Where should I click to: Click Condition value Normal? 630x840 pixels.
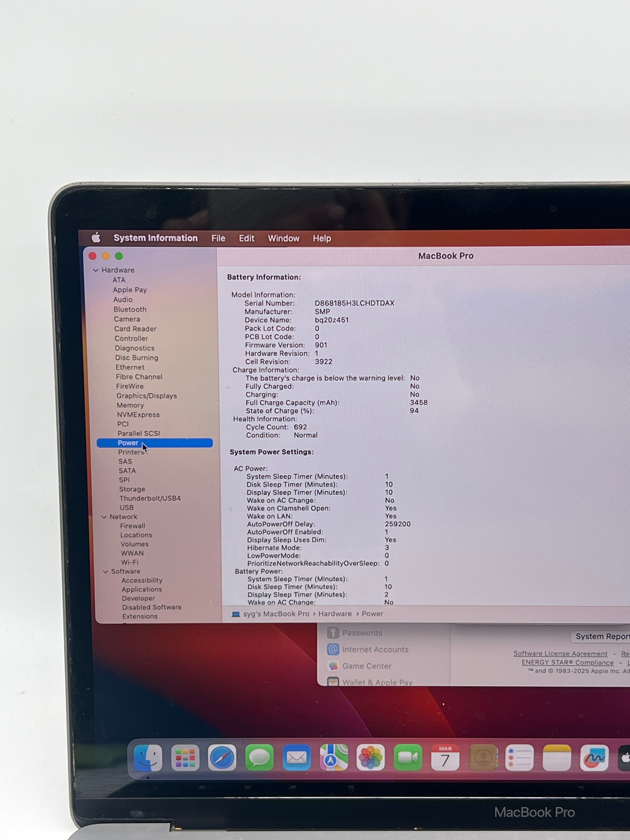tap(306, 435)
